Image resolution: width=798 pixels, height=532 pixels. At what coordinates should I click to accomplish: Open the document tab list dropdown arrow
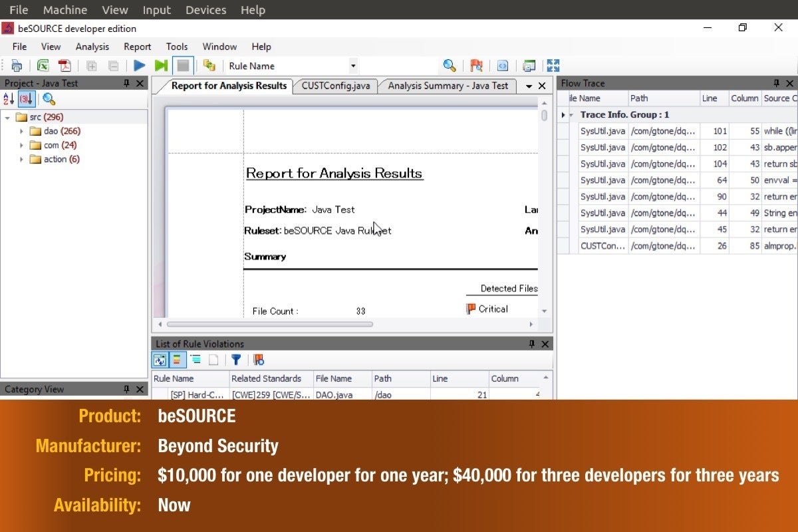(529, 86)
